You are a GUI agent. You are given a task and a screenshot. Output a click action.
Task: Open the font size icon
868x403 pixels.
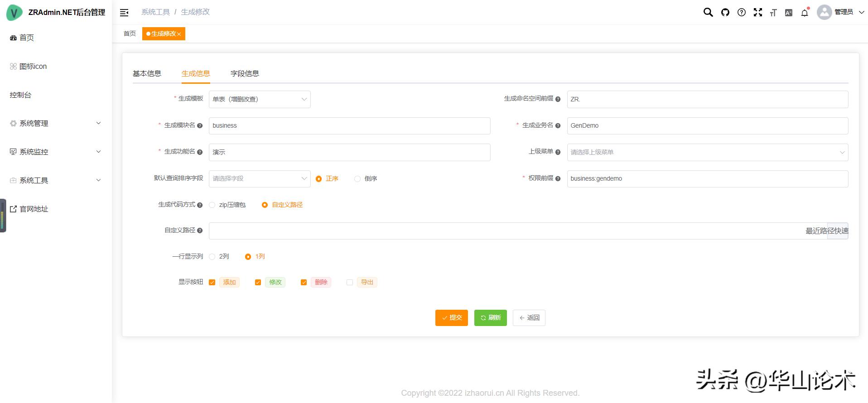(773, 13)
